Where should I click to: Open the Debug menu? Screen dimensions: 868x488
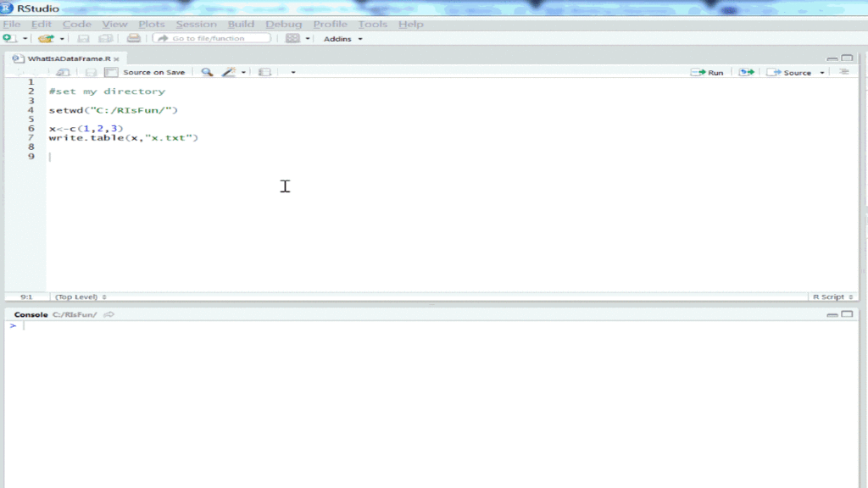[x=283, y=24]
